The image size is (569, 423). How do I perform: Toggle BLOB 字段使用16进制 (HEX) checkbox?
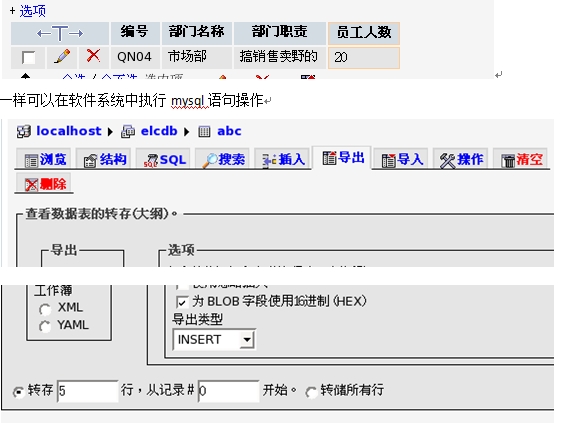[182, 302]
